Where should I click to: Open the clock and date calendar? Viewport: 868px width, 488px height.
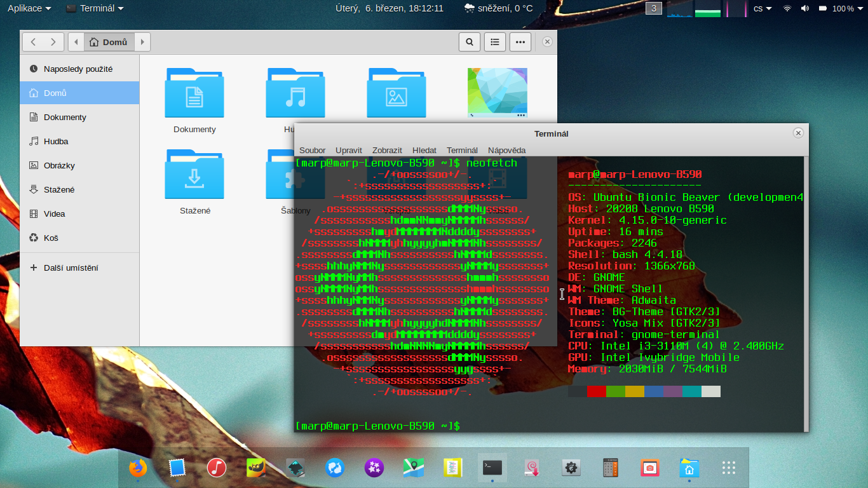click(390, 8)
